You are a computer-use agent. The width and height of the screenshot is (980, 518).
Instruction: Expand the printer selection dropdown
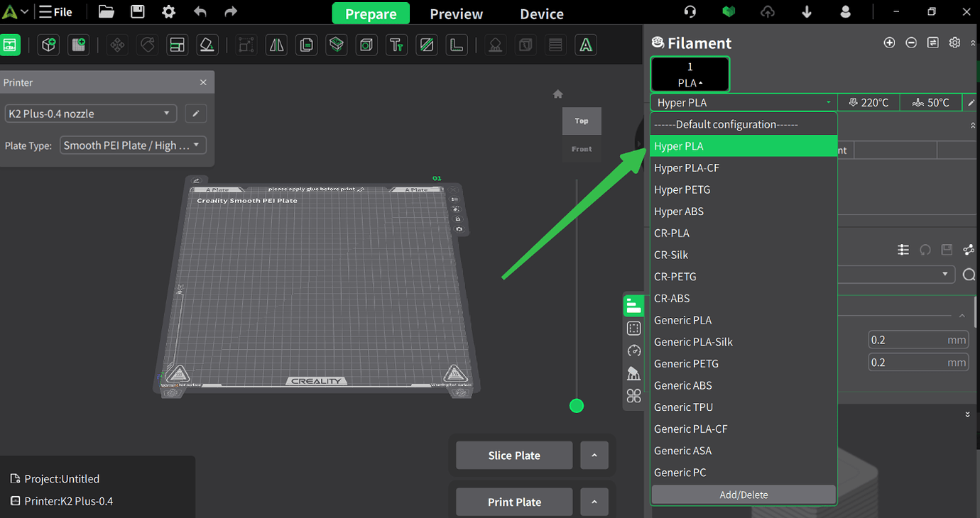(x=90, y=114)
